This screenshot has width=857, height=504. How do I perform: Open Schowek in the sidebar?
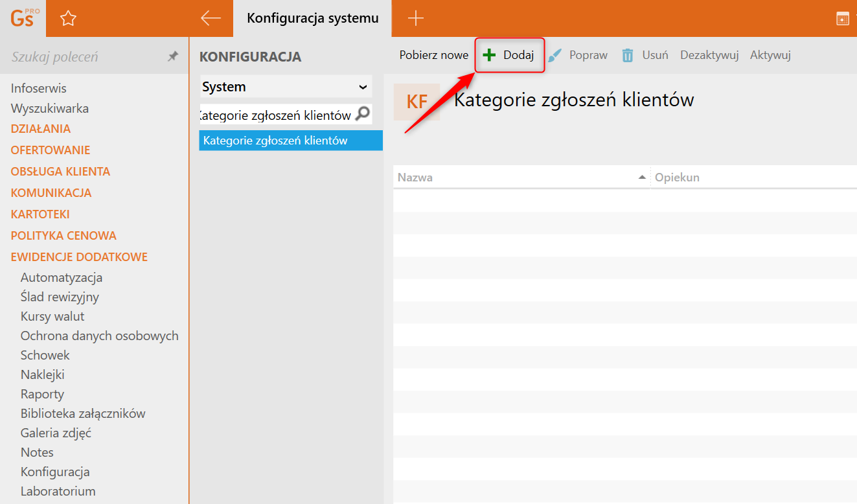click(x=45, y=355)
